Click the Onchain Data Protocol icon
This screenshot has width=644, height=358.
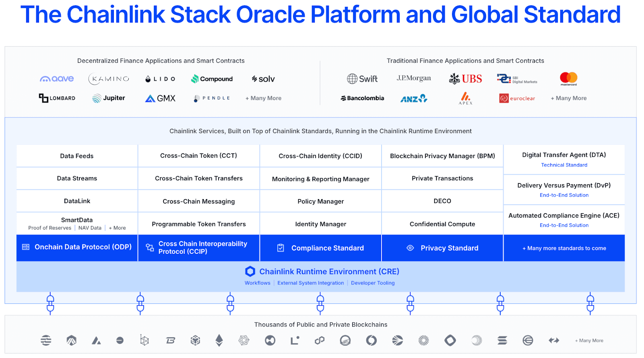coord(26,247)
